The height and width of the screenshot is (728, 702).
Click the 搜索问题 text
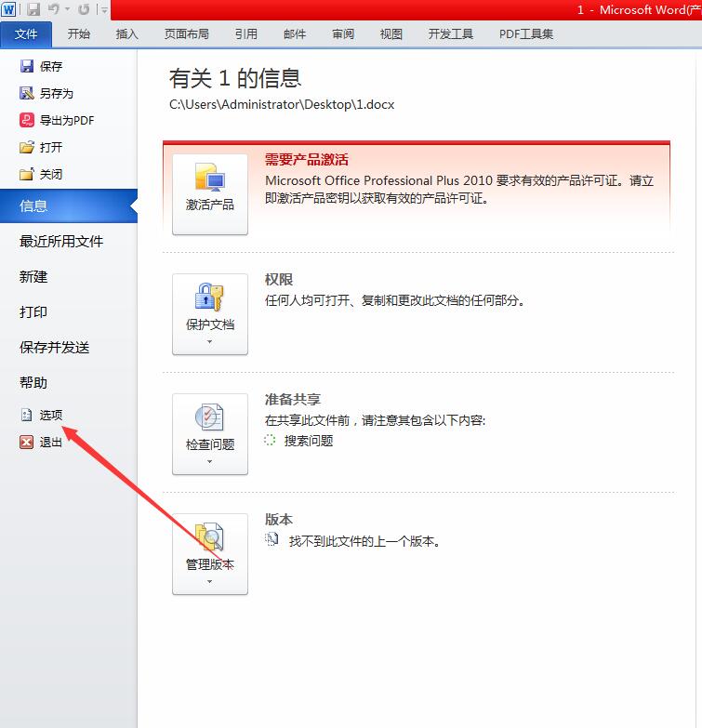pos(309,441)
